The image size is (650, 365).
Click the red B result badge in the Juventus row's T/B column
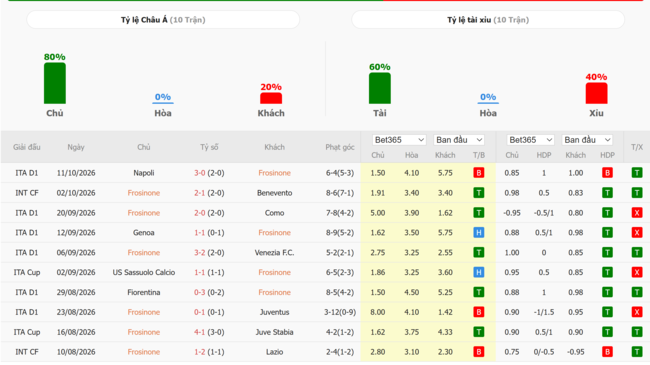click(x=479, y=312)
